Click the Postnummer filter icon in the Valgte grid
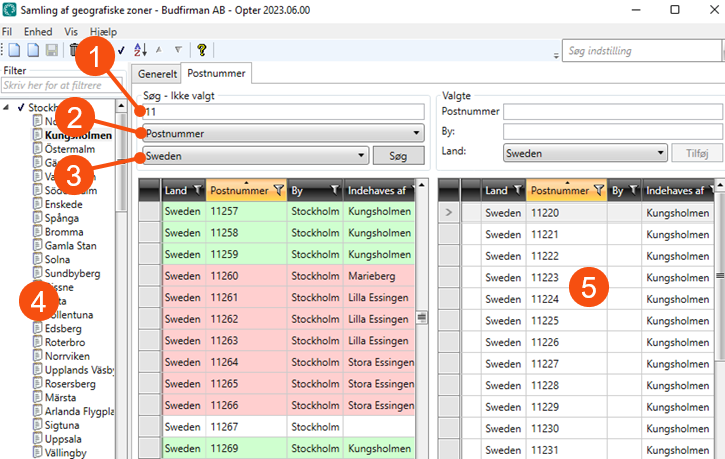The width and height of the screenshot is (725, 459). (599, 190)
